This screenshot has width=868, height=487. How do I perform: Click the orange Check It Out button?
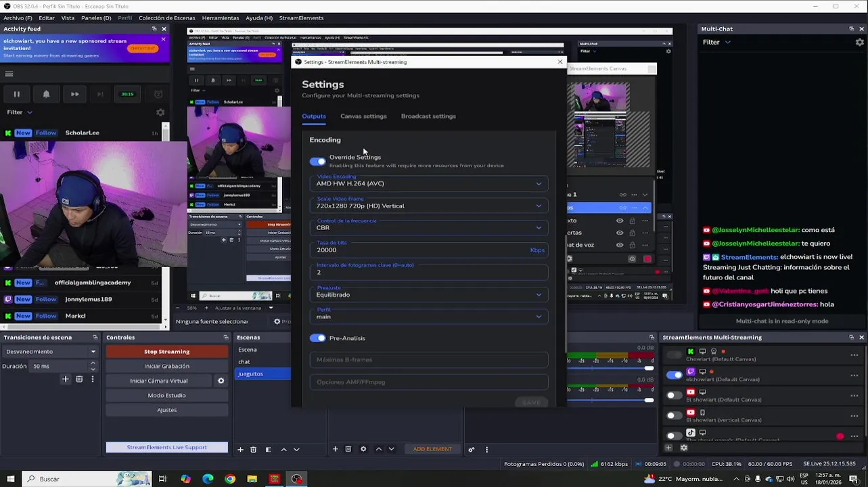(x=143, y=48)
